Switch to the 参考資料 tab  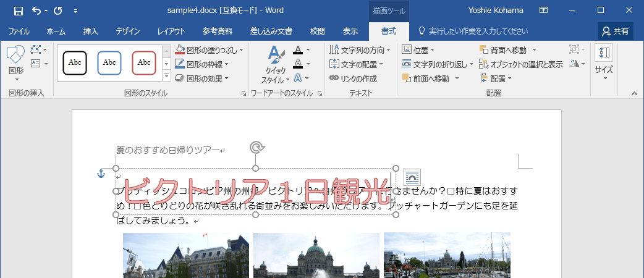(218, 32)
